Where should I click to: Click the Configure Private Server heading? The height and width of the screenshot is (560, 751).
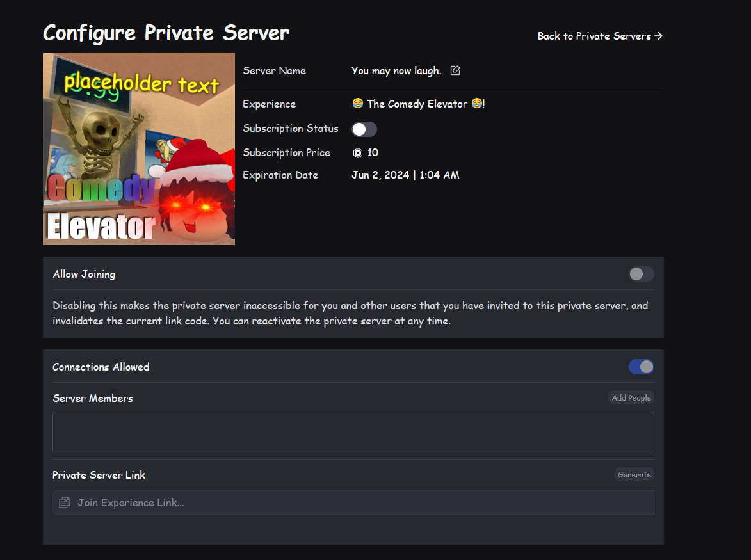point(166,33)
